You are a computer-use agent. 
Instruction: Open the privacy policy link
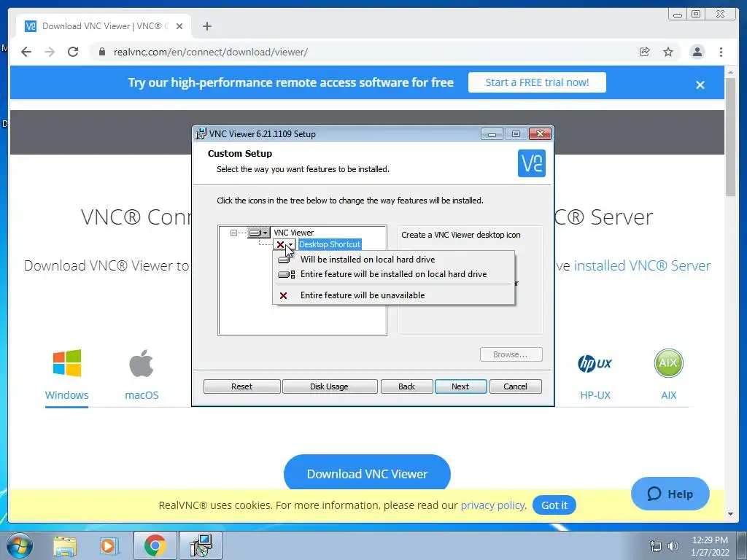point(492,505)
